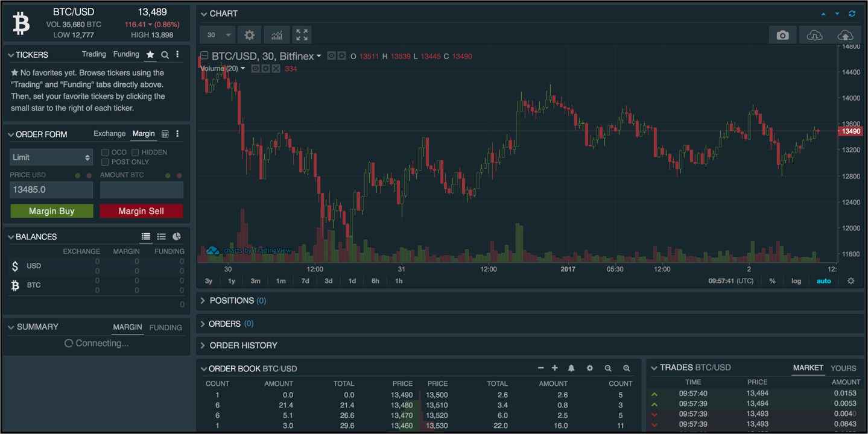This screenshot has width=868, height=434.
Task: Open the ticker search magnifier
Action: point(165,55)
